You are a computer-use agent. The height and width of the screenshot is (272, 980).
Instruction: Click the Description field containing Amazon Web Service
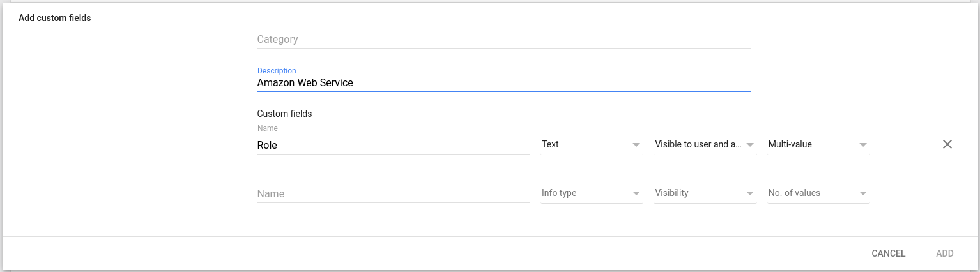pyautogui.click(x=503, y=82)
